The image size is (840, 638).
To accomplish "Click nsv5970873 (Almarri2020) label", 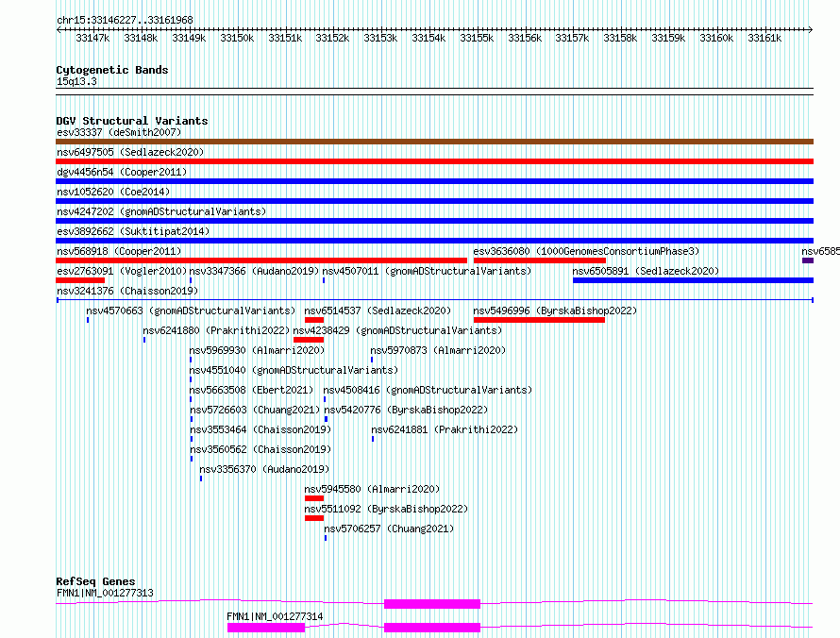I will tap(438, 350).
